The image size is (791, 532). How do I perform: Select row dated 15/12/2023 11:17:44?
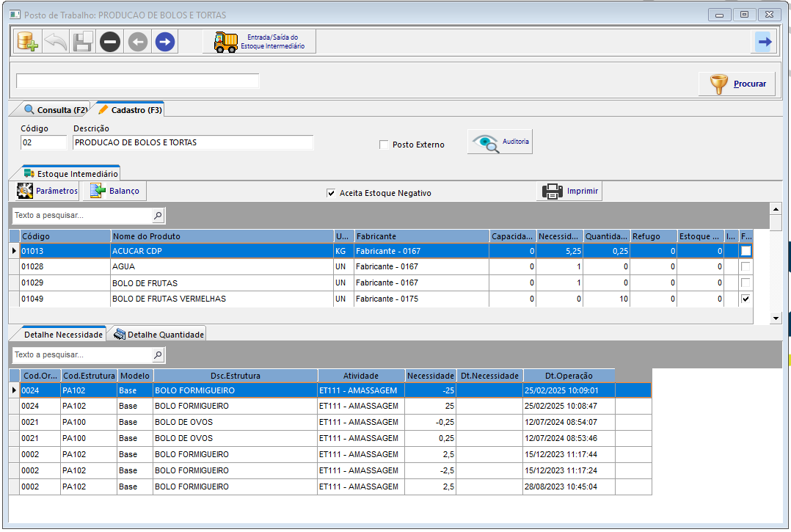tap(335, 454)
